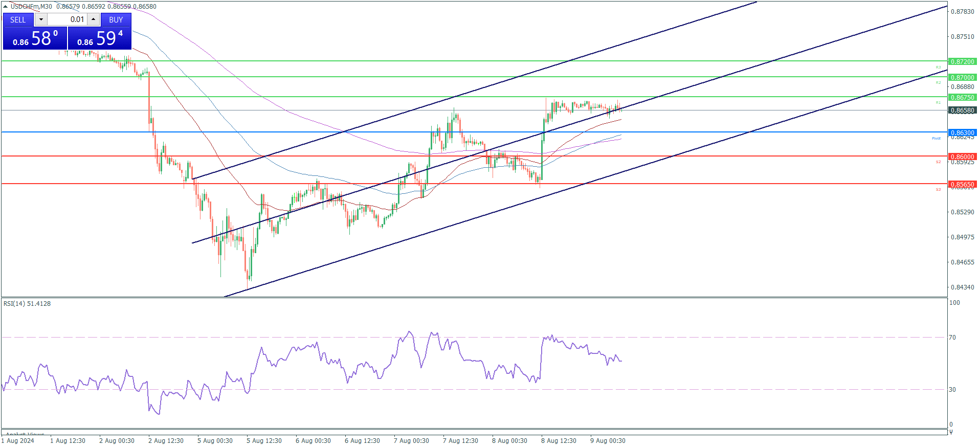Click the 2 Aug 12:30 time label
Viewport: 980px width, 447px height.
(166, 441)
